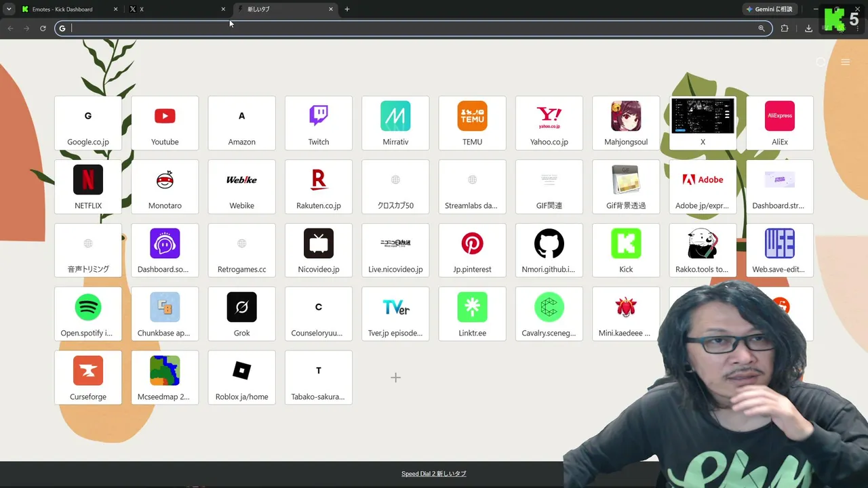Open the Mcseedmap speed dial
Image resolution: width=868 pixels, height=488 pixels.
165,378
